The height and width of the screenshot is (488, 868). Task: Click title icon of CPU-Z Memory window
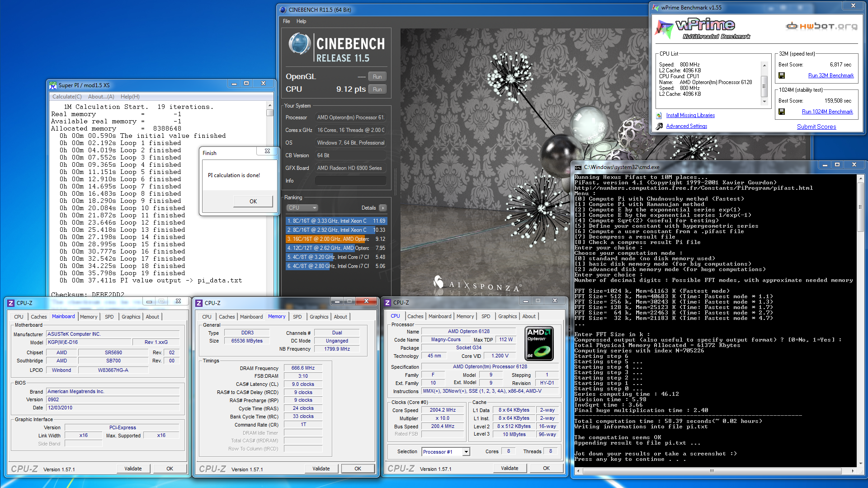point(199,303)
